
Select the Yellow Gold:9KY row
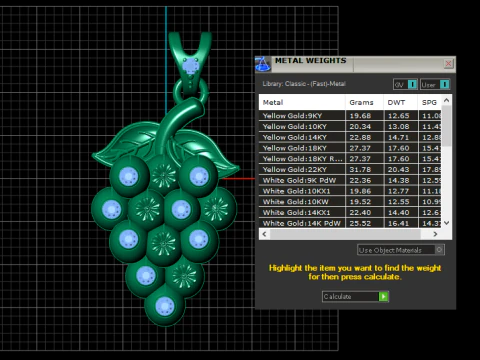[x=350, y=116]
